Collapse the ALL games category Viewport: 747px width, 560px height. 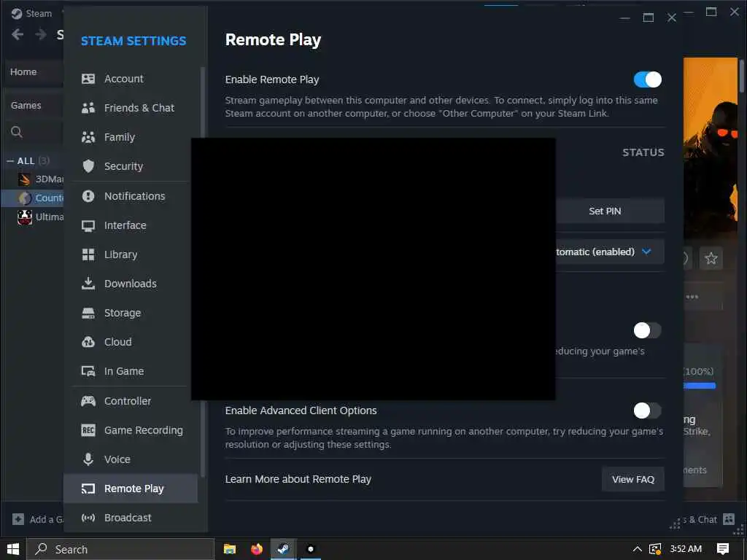[x=10, y=161]
